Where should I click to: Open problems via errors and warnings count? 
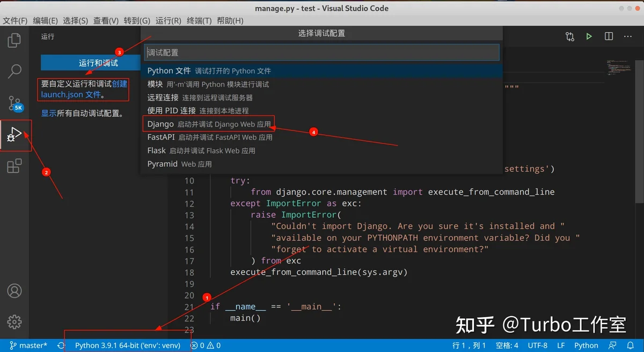206,346
